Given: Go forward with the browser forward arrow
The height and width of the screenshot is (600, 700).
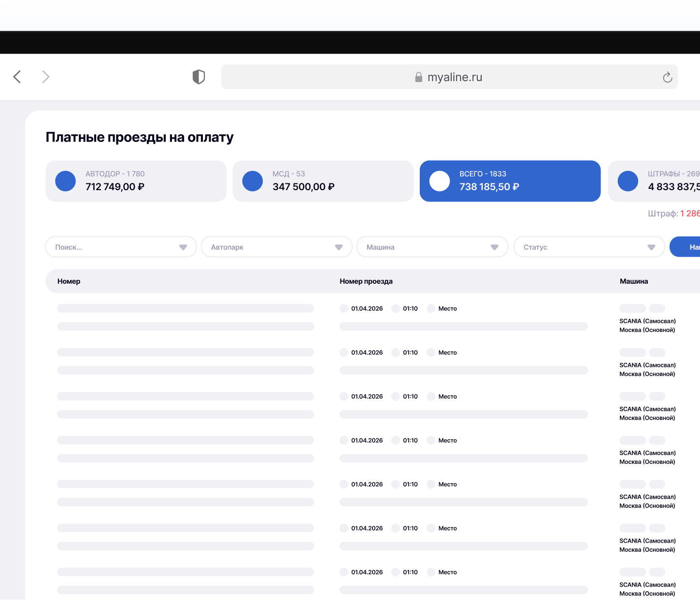Looking at the screenshot, I should point(46,77).
